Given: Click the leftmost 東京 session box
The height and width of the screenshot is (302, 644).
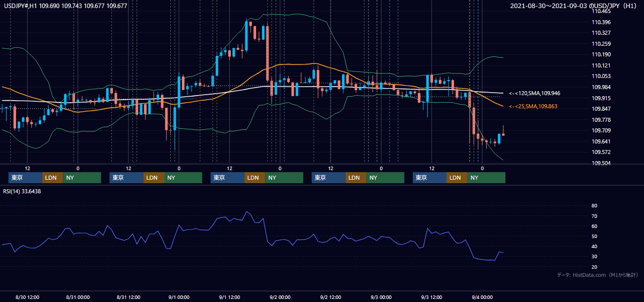Looking at the screenshot, I should 25,178.
